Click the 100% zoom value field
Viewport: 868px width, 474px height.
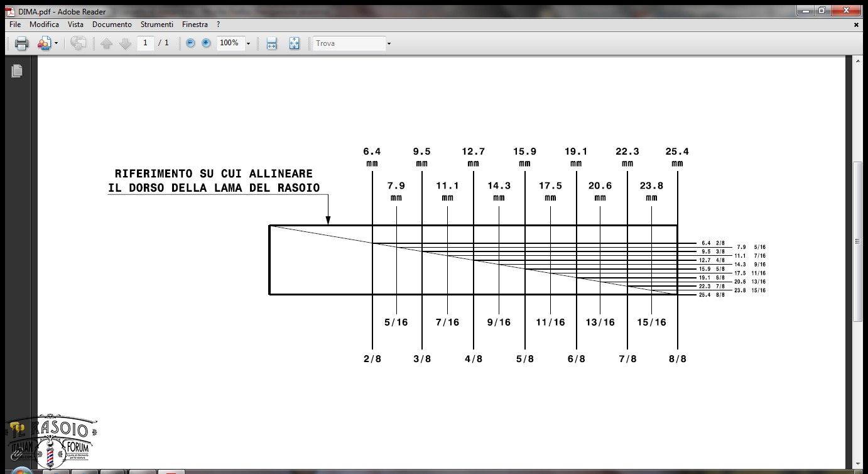tap(230, 43)
